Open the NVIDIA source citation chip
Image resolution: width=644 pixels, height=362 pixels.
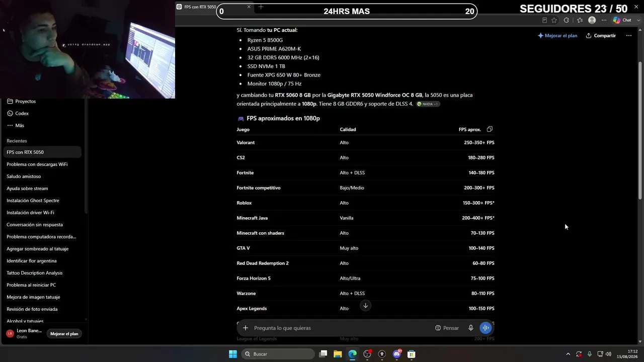(428, 104)
